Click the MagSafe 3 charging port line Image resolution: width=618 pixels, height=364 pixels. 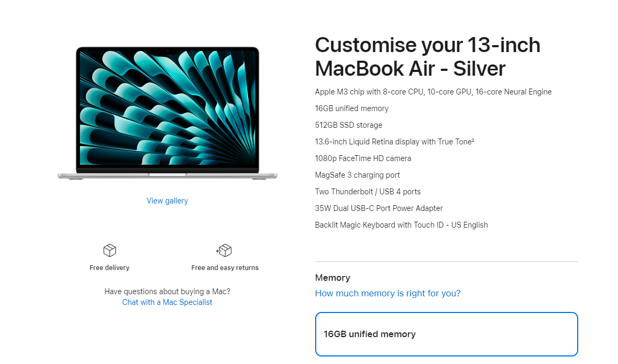tap(357, 175)
